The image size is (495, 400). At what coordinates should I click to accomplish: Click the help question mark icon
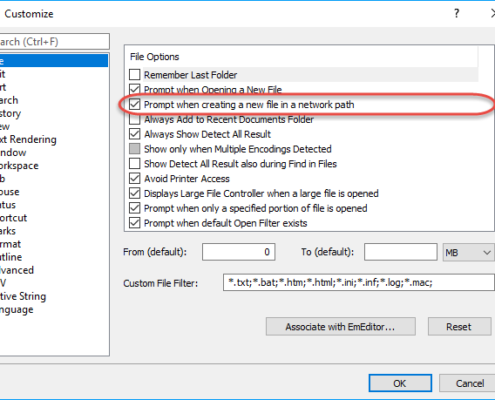(456, 13)
